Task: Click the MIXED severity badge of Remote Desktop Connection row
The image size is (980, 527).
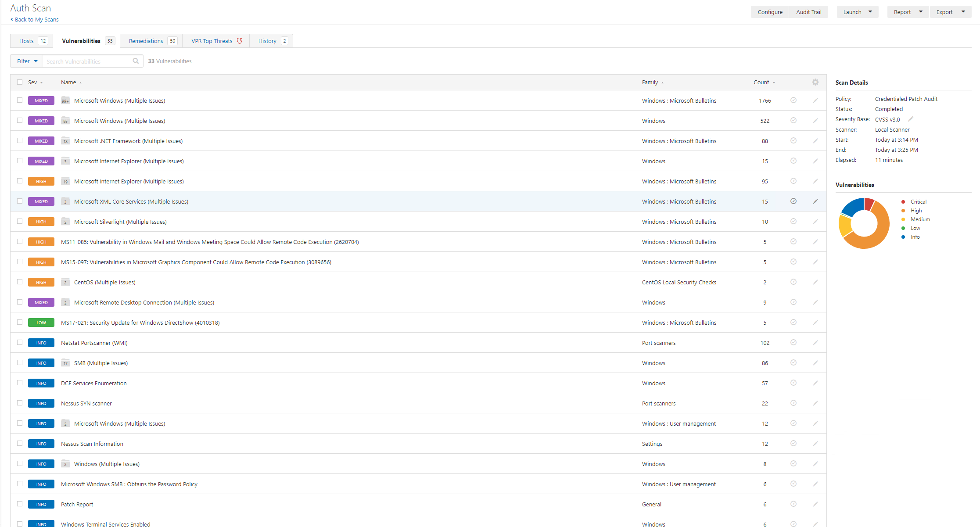Action: coord(41,302)
